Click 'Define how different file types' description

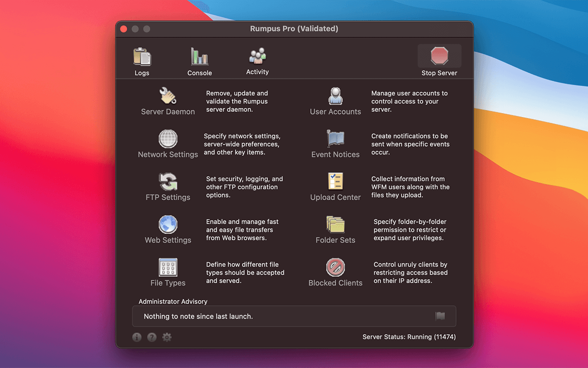click(x=245, y=273)
